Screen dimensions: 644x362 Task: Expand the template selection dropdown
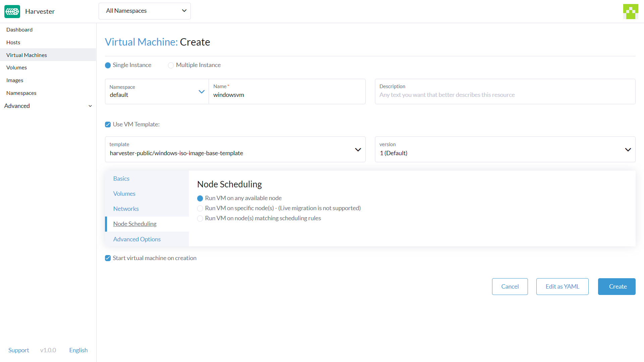(x=358, y=149)
